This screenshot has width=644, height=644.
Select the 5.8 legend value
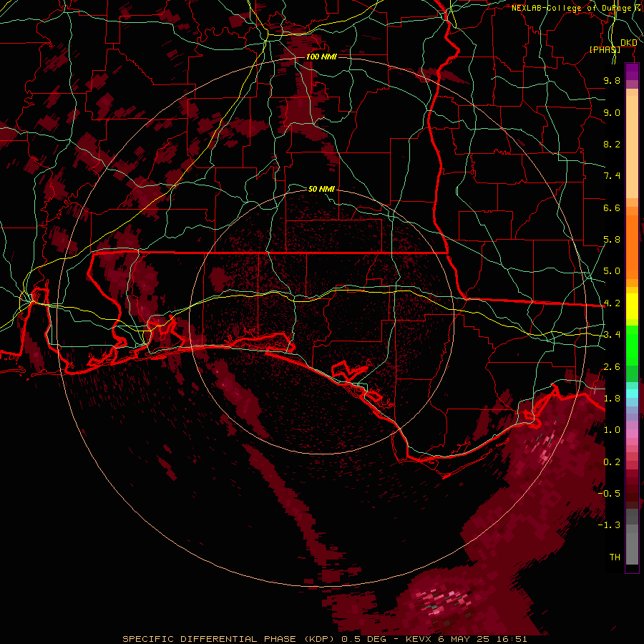(612, 240)
